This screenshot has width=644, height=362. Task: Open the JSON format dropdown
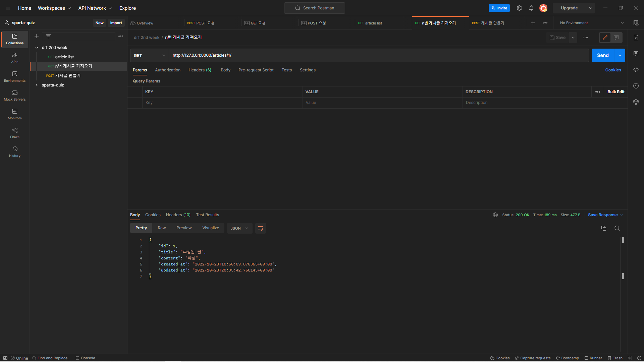(239, 228)
